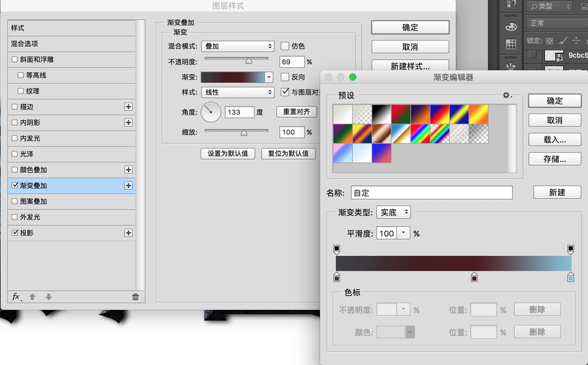Image resolution: width=588 pixels, height=365 pixels.
Task: Open the Color panel palette icon
Action: pos(511,27)
